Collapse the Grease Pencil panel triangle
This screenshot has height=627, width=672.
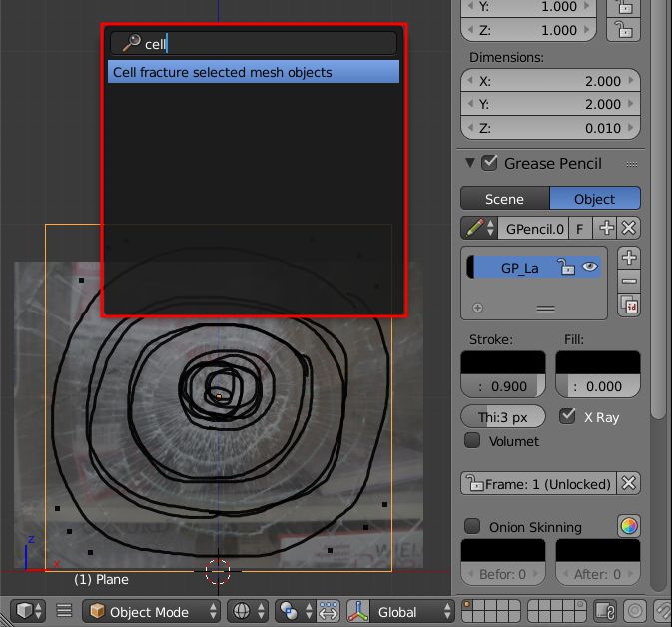pos(470,163)
